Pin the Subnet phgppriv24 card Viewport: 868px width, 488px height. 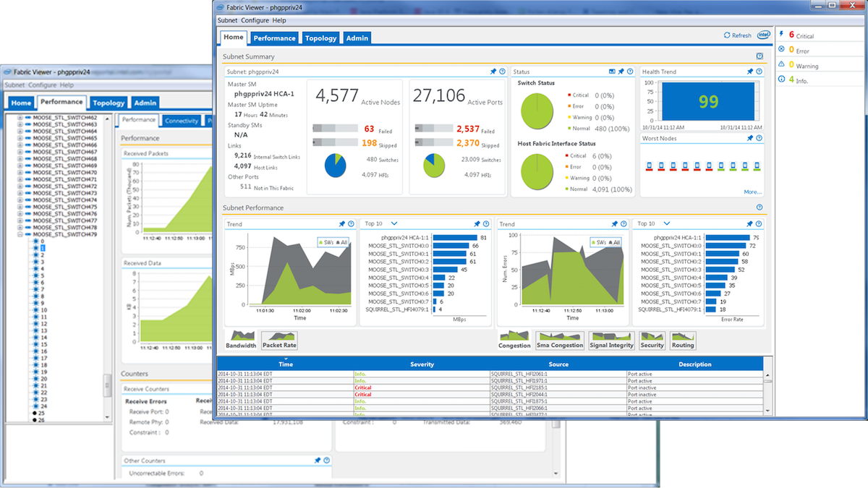pyautogui.click(x=493, y=72)
